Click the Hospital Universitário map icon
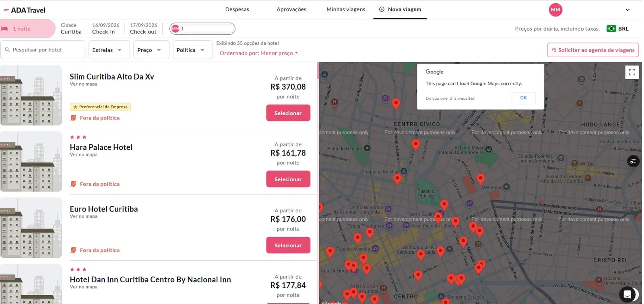Screen dimensions: 644x304 tap(599, 279)
